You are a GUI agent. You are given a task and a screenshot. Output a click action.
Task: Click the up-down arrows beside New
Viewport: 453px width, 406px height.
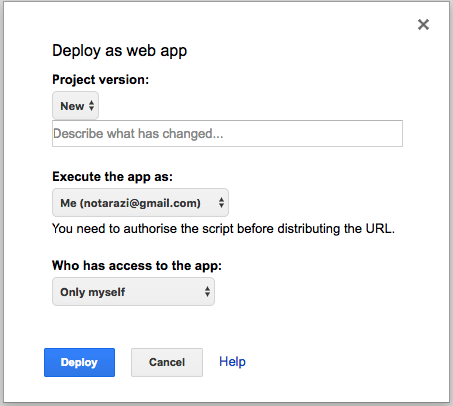point(91,106)
